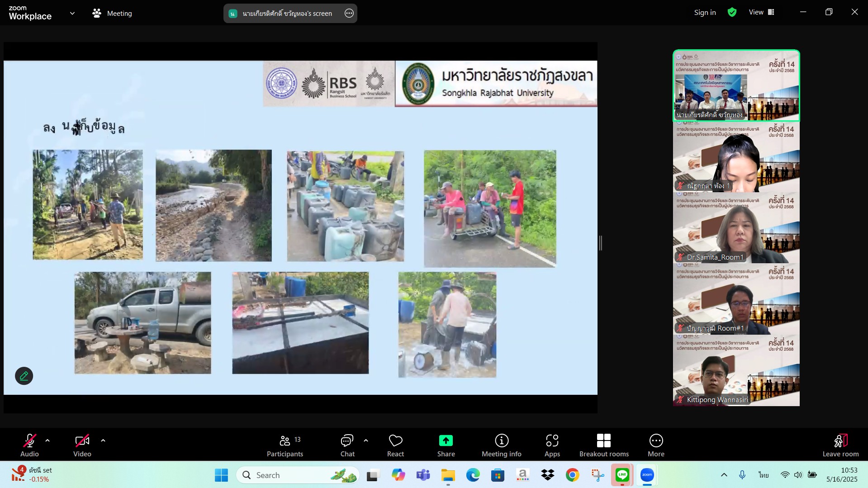The image size is (868, 488).
Task: Switch the ไทย input language indicator
Action: tap(764, 475)
